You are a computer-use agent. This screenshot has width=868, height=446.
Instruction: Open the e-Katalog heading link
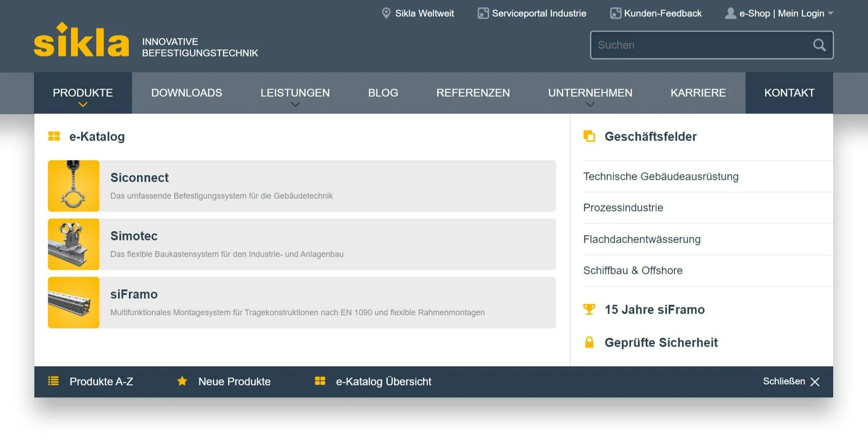click(x=97, y=136)
